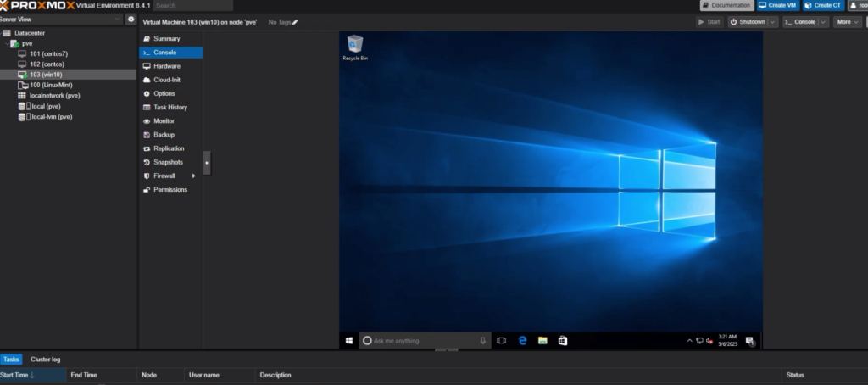View Task History for the VM
This screenshot has height=385, width=868.
pos(170,108)
